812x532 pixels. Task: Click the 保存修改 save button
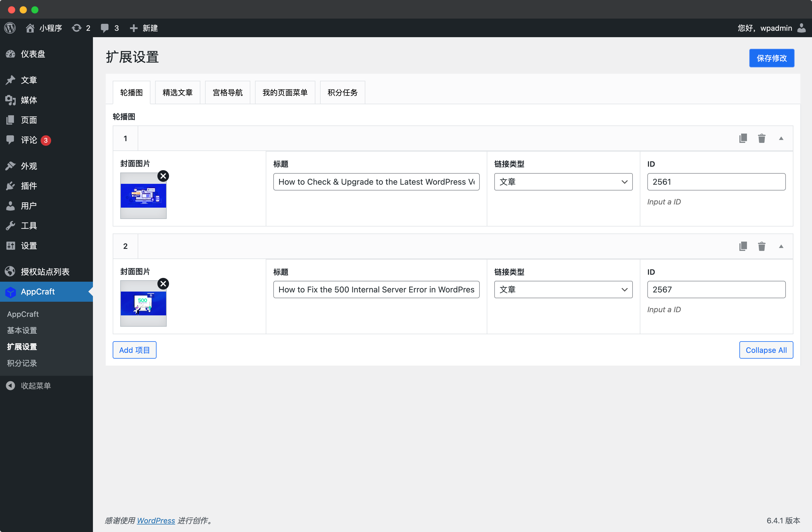771,58
